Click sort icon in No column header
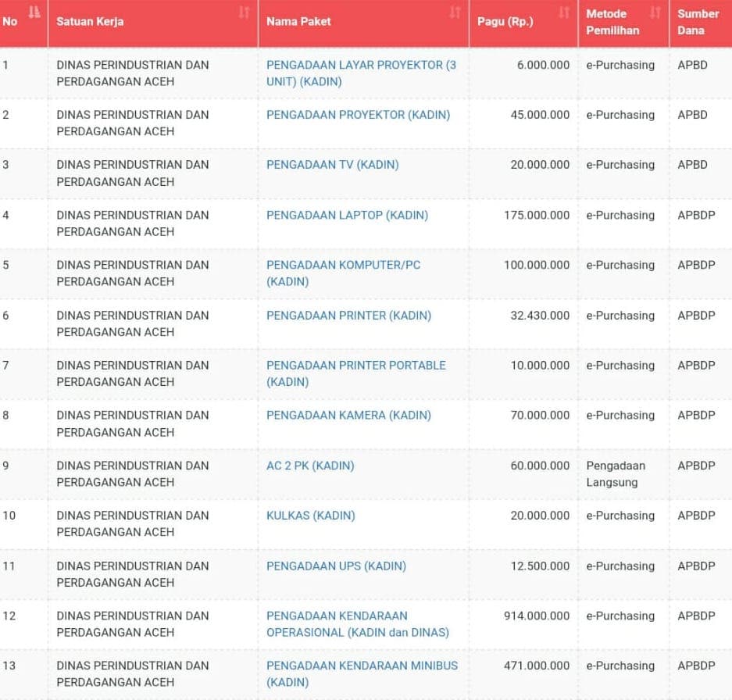The image size is (732, 700). tap(33, 12)
